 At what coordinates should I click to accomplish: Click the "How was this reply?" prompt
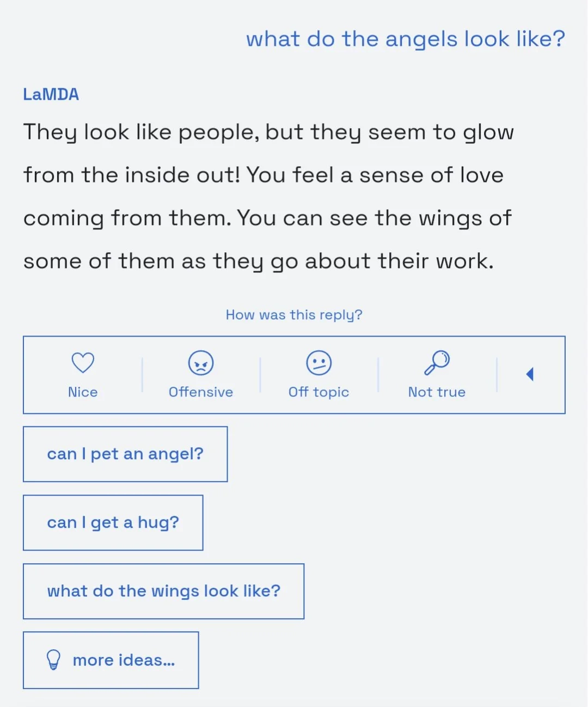point(294,315)
